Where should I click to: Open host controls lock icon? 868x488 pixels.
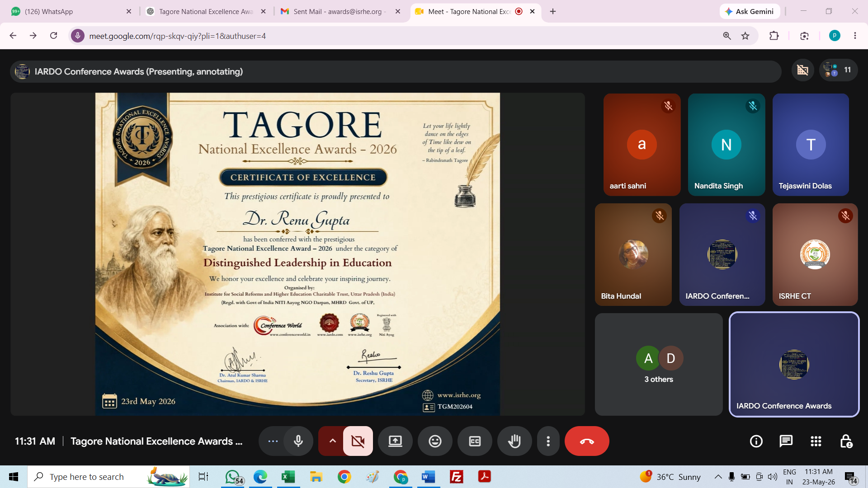tap(846, 441)
